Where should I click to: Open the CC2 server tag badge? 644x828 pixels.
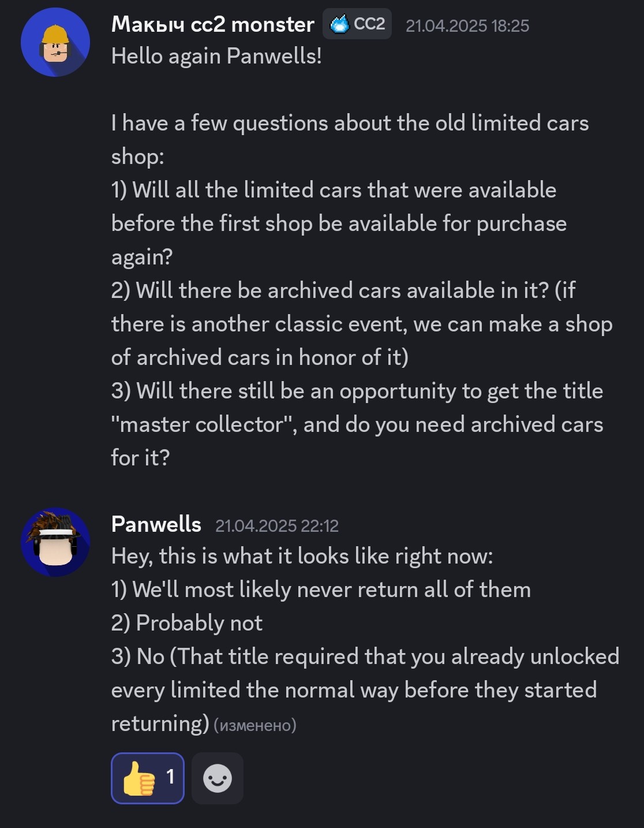pos(368,24)
